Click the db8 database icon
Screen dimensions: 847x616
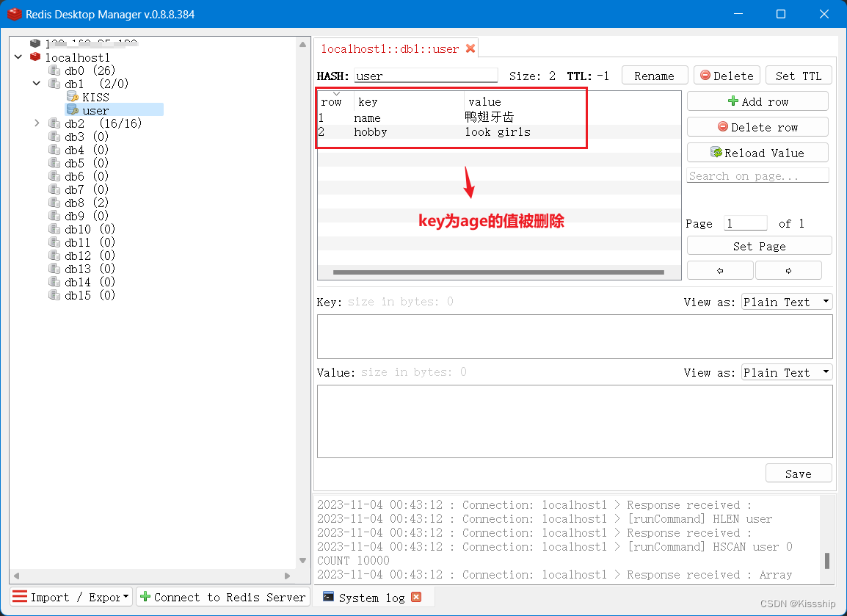tap(54, 203)
